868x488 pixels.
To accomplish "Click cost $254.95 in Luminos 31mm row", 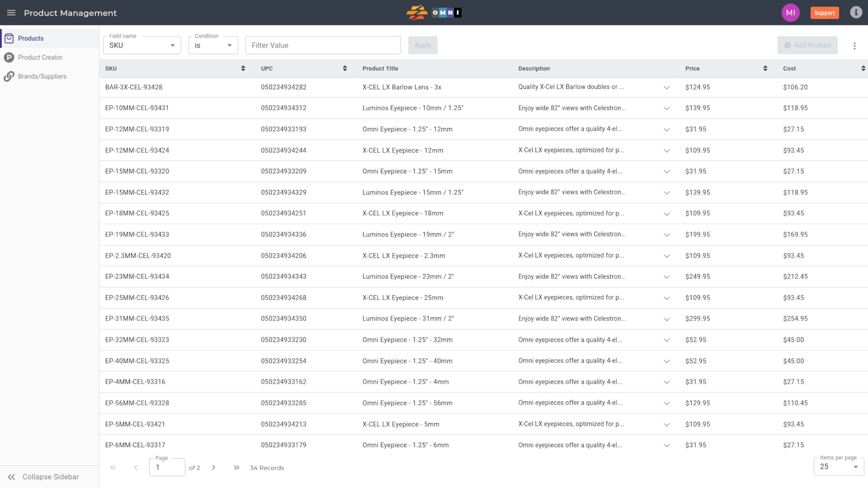I will pos(795,319).
